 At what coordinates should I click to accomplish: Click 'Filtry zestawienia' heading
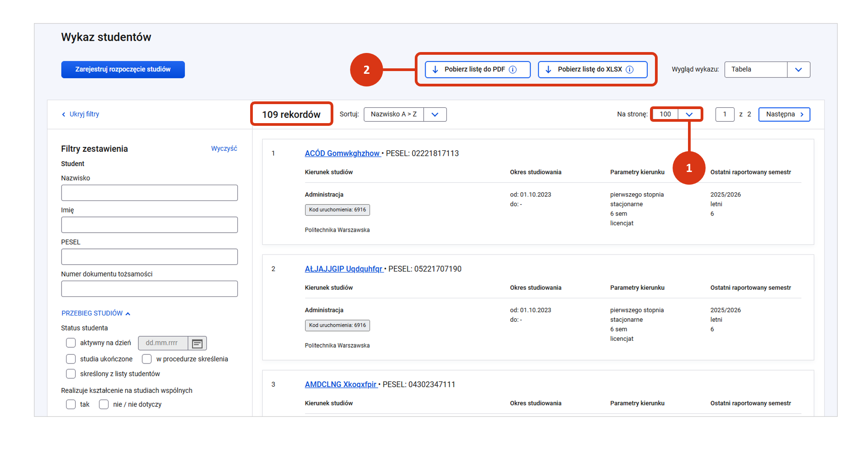95,149
